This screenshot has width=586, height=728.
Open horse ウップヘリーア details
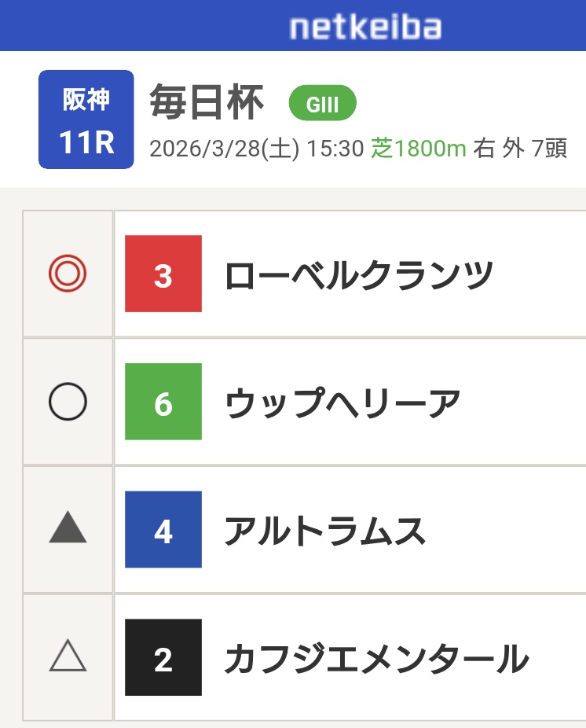click(342, 403)
